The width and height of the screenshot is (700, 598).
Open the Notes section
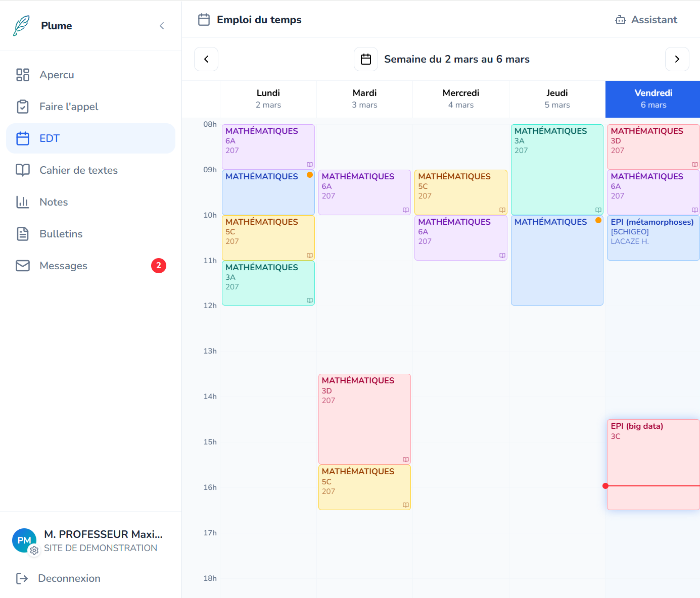(54, 202)
